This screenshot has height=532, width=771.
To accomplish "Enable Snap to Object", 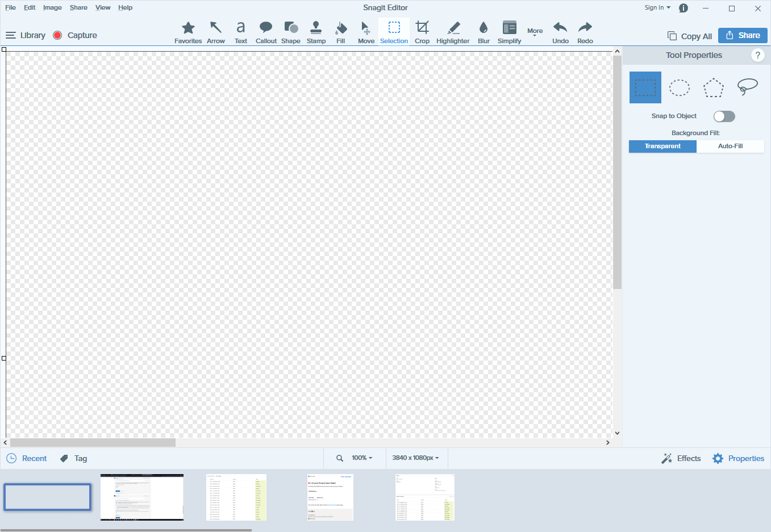I will coord(724,116).
